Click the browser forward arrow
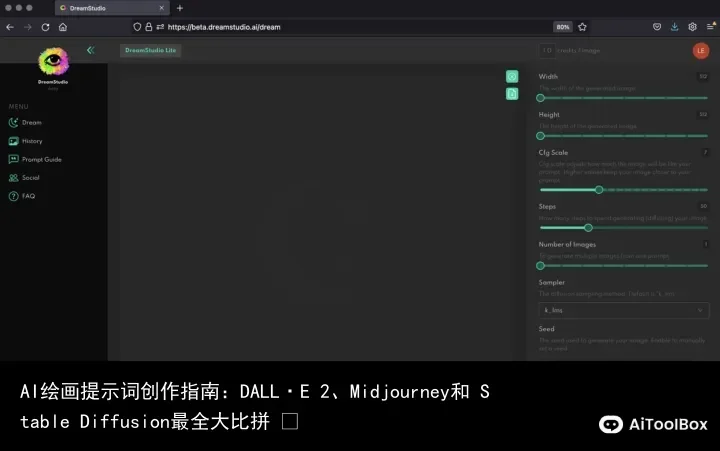Screen dimensions: 720x451 [x=28, y=27]
